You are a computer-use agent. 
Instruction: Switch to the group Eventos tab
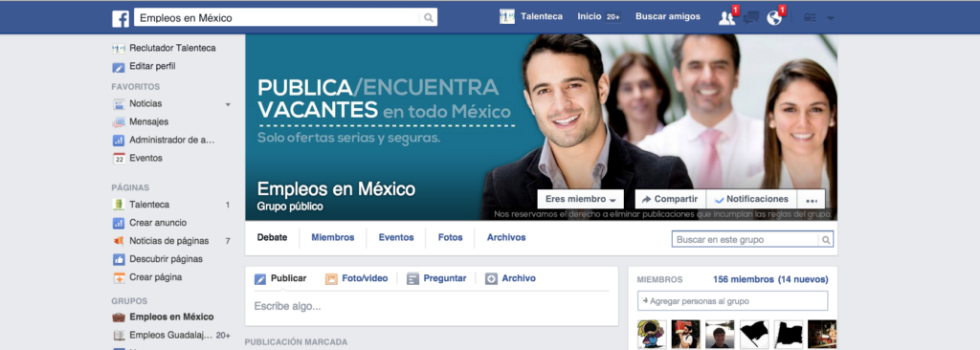coord(396,237)
